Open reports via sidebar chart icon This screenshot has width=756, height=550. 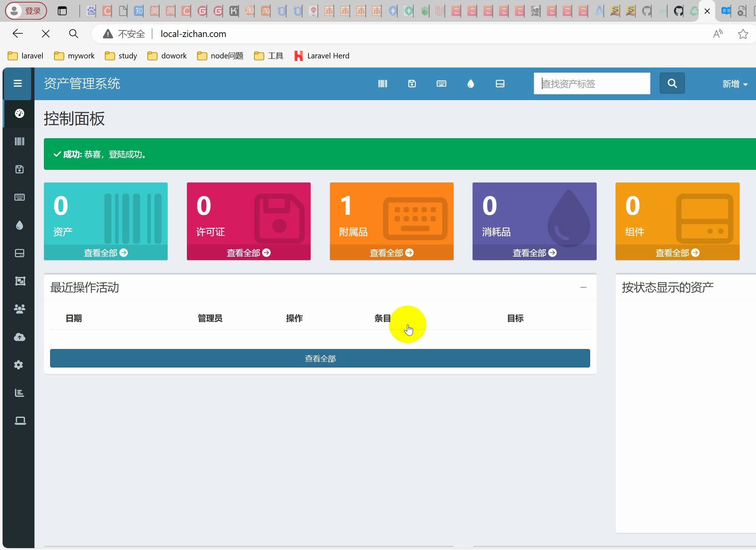point(20,393)
